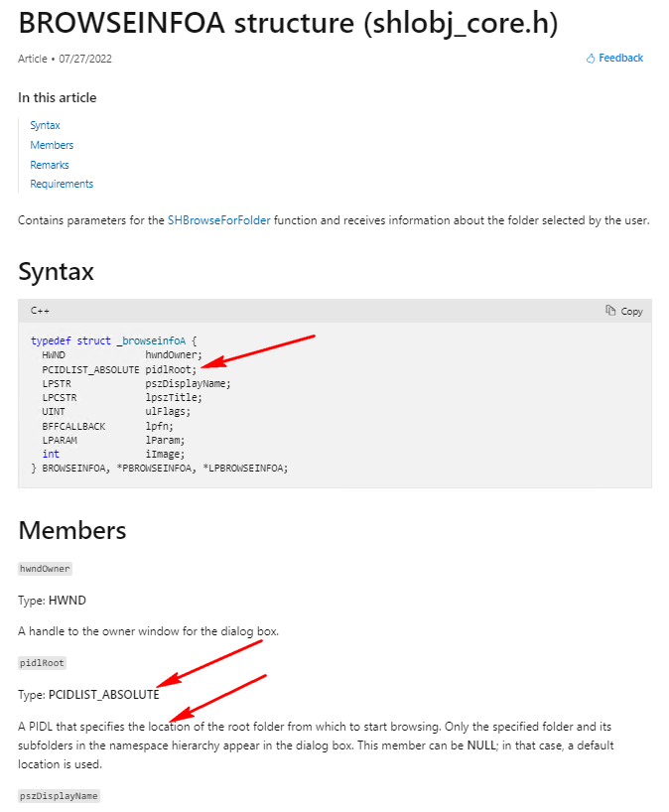Go to Members in article contents

tap(52, 145)
